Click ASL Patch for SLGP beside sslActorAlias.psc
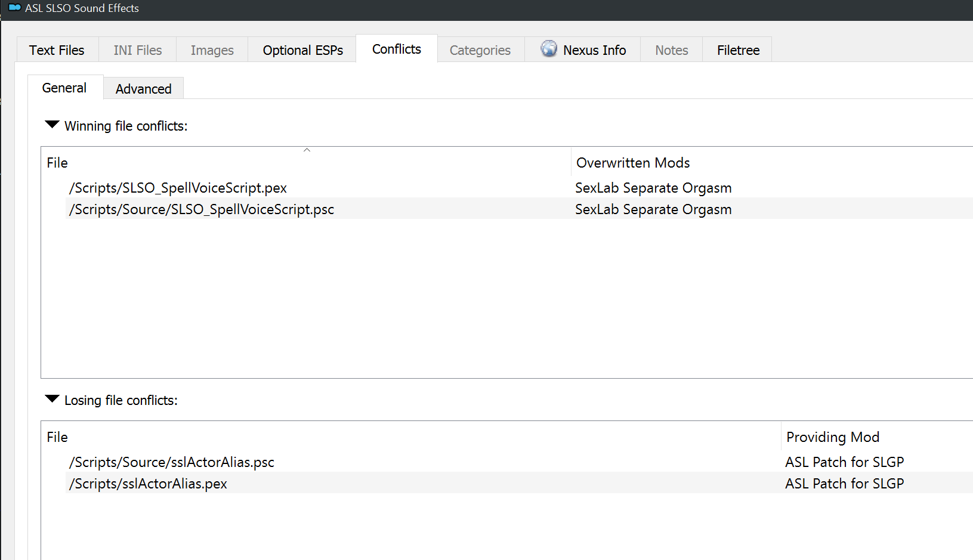Image resolution: width=973 pixels, height=560 pixels. coord(844,462)
